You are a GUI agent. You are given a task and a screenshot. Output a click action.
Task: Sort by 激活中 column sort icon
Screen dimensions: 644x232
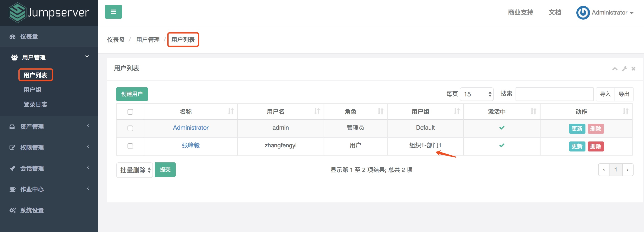533,111
